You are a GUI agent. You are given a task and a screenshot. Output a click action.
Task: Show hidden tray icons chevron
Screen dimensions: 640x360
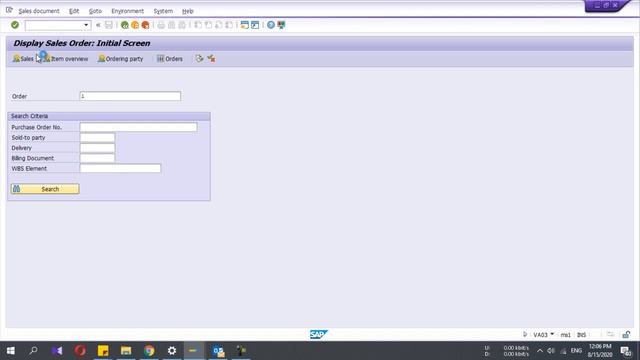point(540,351)
